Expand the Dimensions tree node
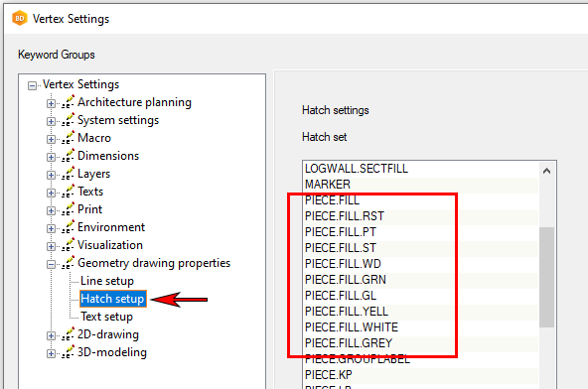The image size is (588, 389). click(51, 157)
